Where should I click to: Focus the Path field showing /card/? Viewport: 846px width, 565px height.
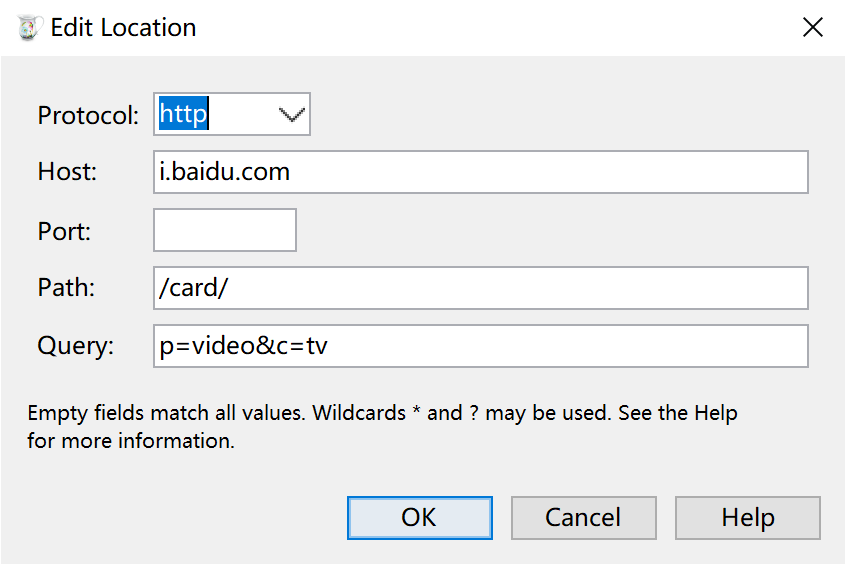point(481,288)
